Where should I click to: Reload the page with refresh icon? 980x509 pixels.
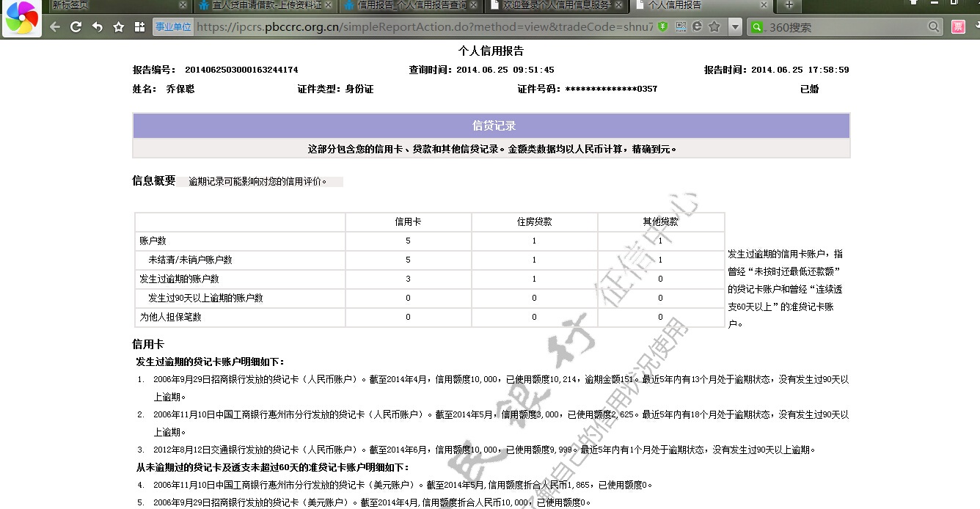coord(76,27)
